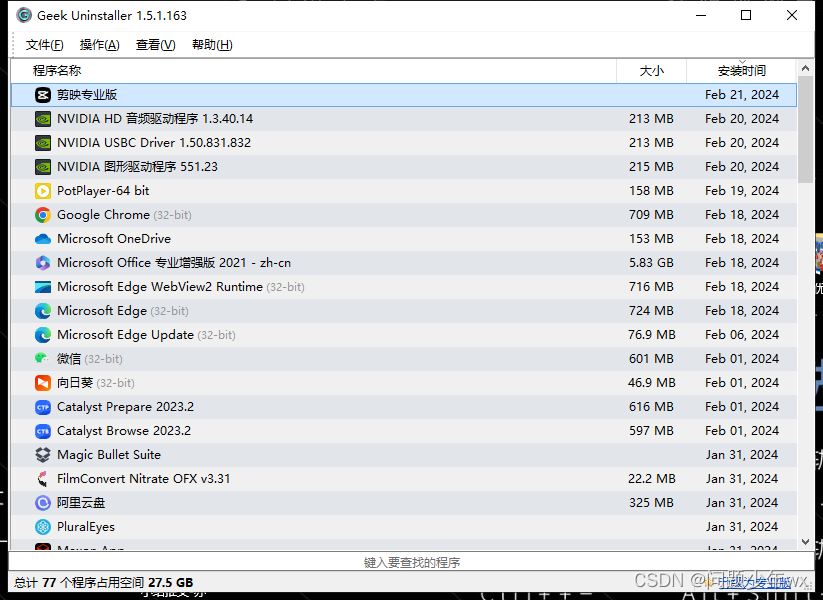The image size is (823, 600).
Task: Click the icon in the Microsoft Edge (32-bit) row
Action: point(43,311)
